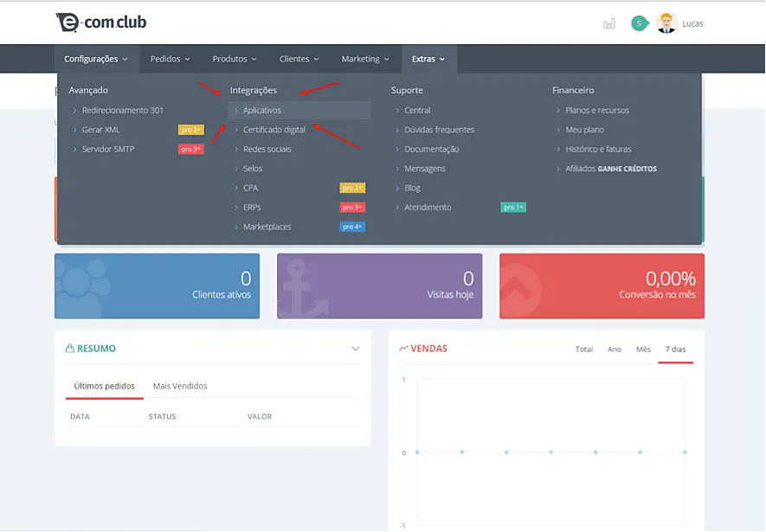This screenshot has height=532, width=766.
Task: Click the green notification badge
Action: click(639, 23)
